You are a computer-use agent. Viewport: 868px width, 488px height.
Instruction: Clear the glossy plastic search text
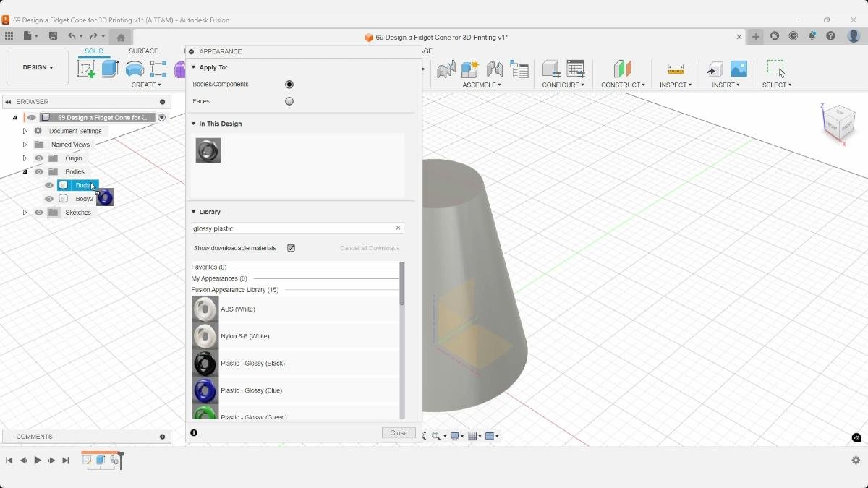pyautogui.click(x=398, y=228)
